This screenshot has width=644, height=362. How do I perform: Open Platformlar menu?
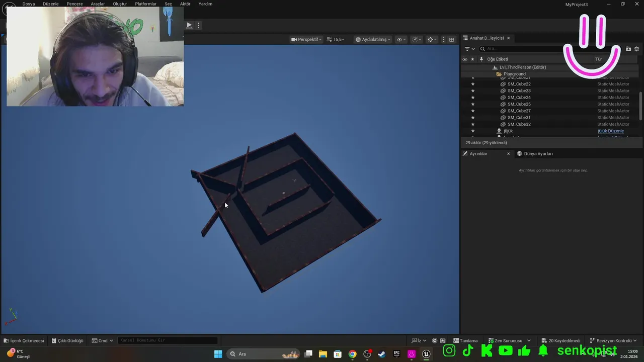coord(146,4)
